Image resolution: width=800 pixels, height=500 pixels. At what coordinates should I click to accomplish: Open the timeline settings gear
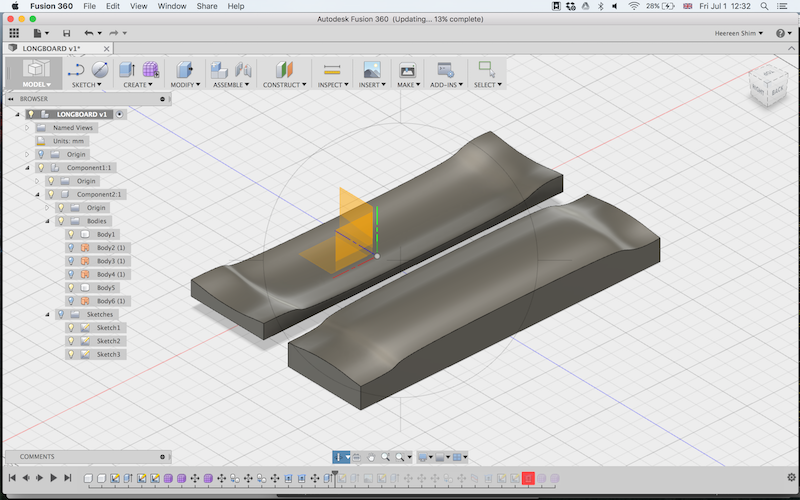[x=791, y=478]
